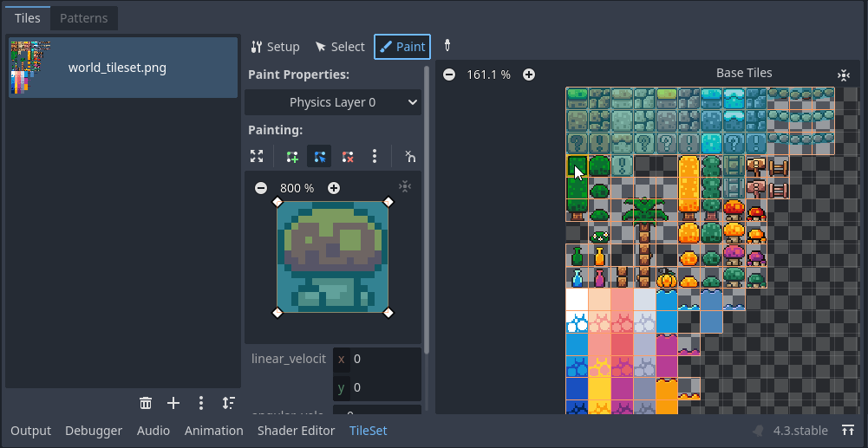The width and height of the screenshot is (868, 448).
Task: Switch to the Patterns tab
Action: [x=84, y=18]
